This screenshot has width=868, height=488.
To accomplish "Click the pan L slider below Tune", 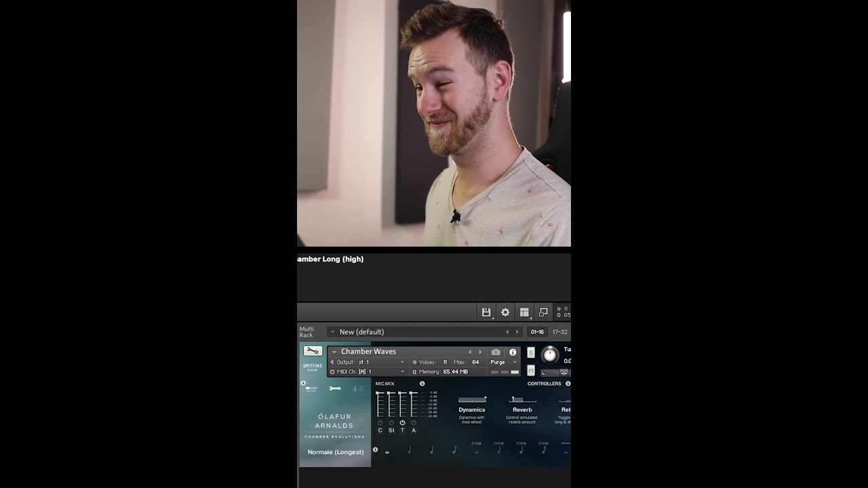I will (549, 373).
